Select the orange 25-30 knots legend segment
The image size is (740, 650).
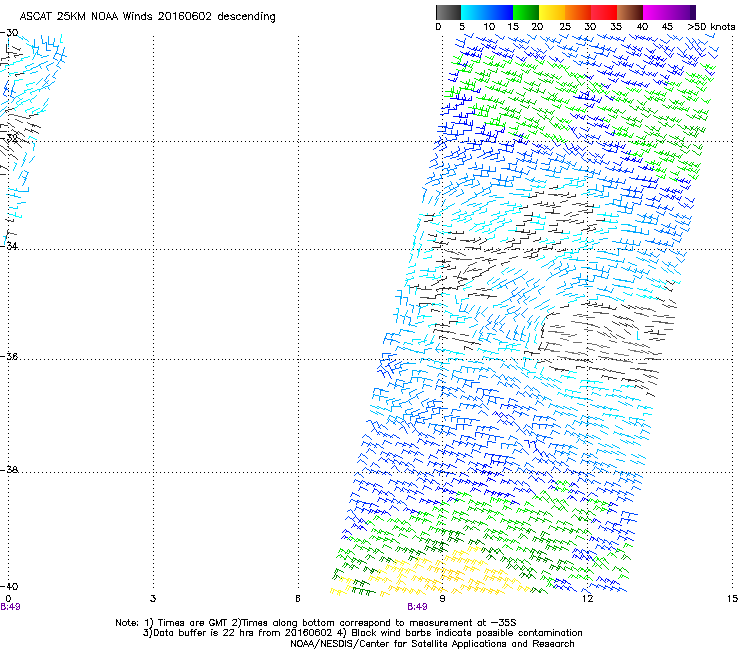578,12
